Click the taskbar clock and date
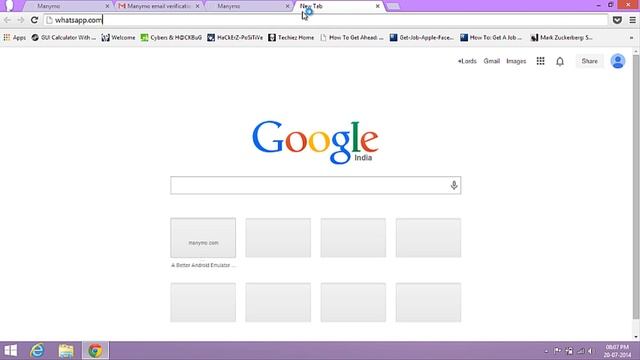The width and height of the screenshot is (640, 360). coord(617,351)
